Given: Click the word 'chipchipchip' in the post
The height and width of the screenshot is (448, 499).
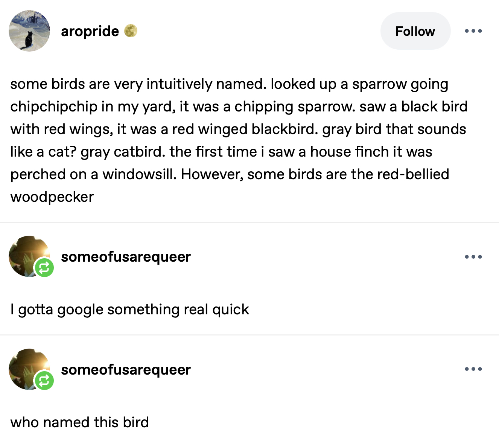Looking at the screenshot, I should (x=54, y=107).
